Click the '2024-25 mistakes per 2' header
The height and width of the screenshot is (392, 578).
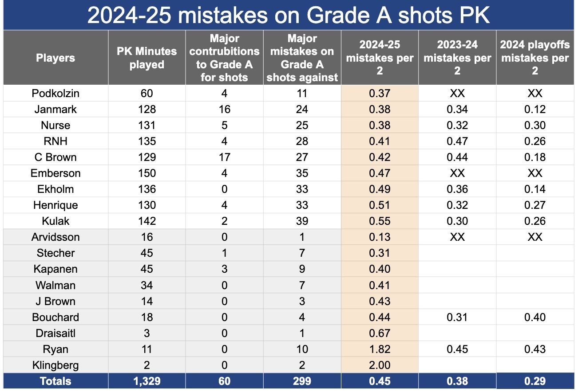click(380, 58)
